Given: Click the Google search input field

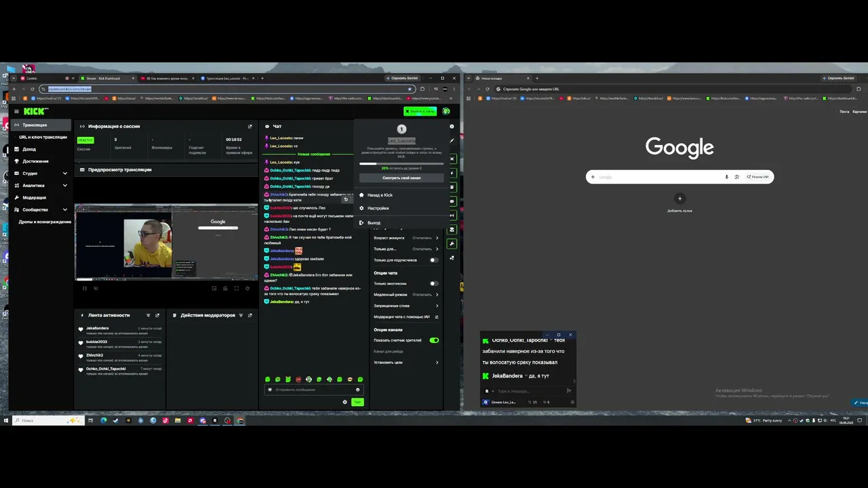Looking at the screenshot, I should [679, 177].
